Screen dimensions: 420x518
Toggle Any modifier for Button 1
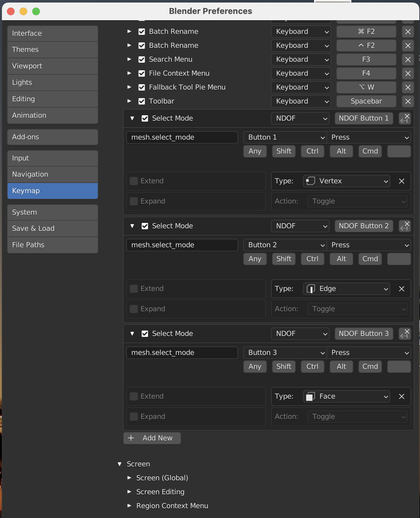pyautogui.click(x=255, y=151)
